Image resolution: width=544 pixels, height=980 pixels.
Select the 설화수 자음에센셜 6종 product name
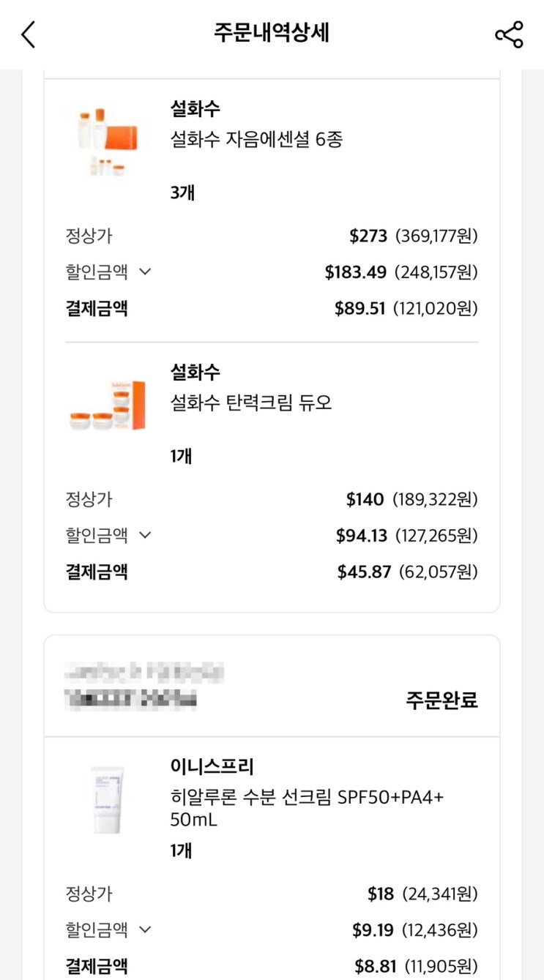256,139
